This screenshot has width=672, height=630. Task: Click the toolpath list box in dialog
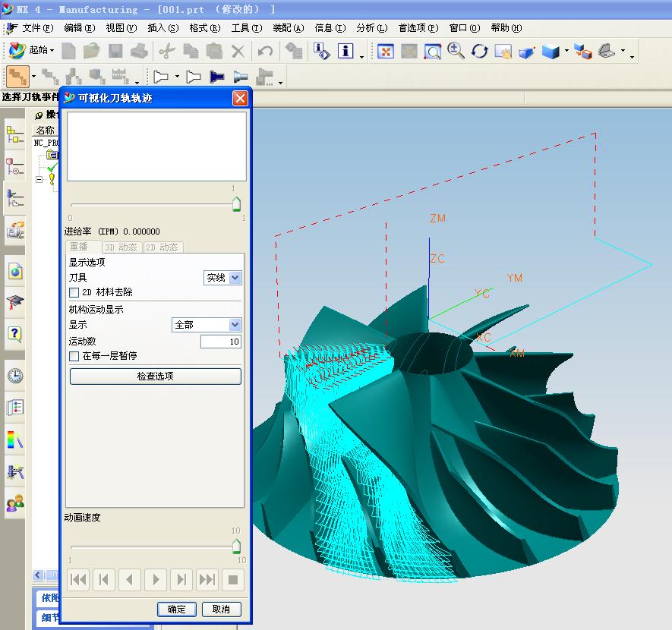click(157, 146)
